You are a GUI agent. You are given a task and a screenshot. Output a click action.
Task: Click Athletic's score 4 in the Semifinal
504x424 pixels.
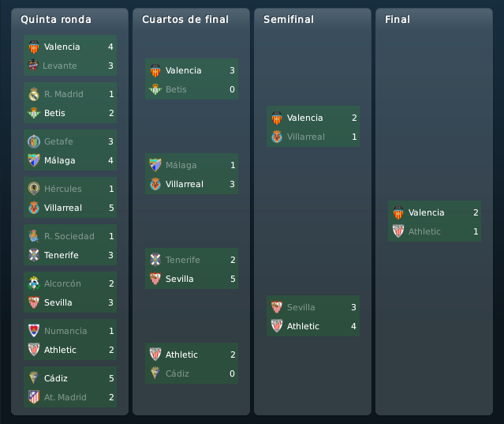point(353,326)
